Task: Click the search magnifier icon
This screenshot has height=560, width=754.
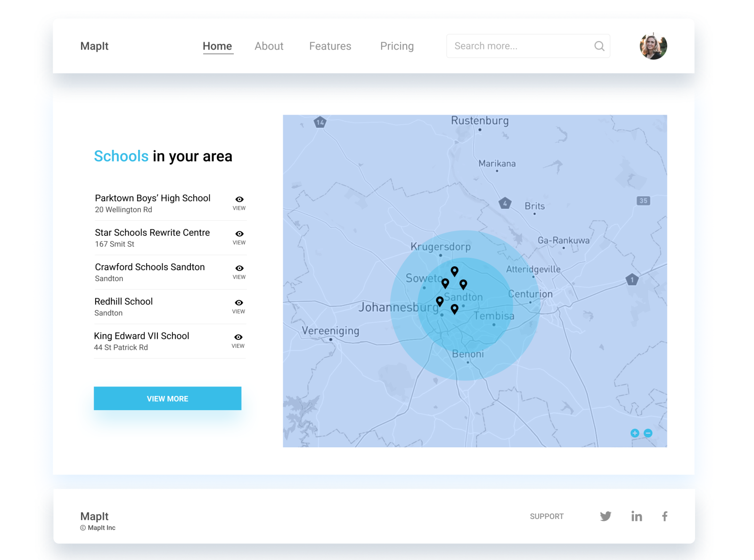Action: click(x=599, y=46)
